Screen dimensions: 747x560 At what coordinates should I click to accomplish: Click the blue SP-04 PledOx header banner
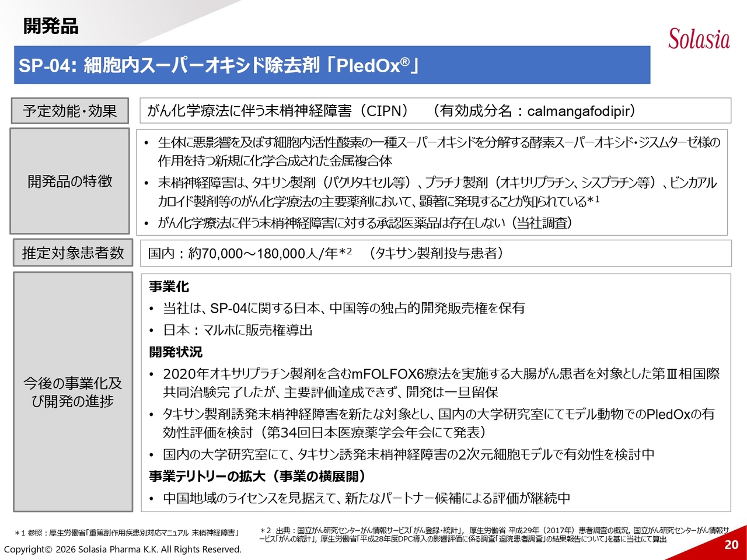331,65
